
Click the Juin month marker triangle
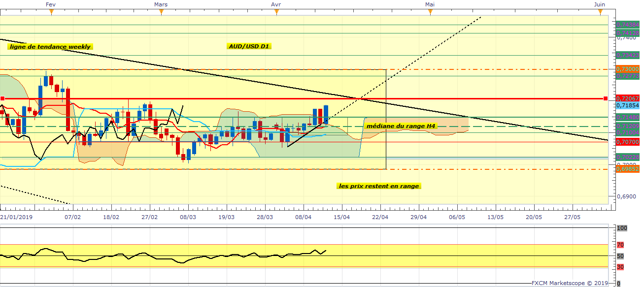pos(599,12)
